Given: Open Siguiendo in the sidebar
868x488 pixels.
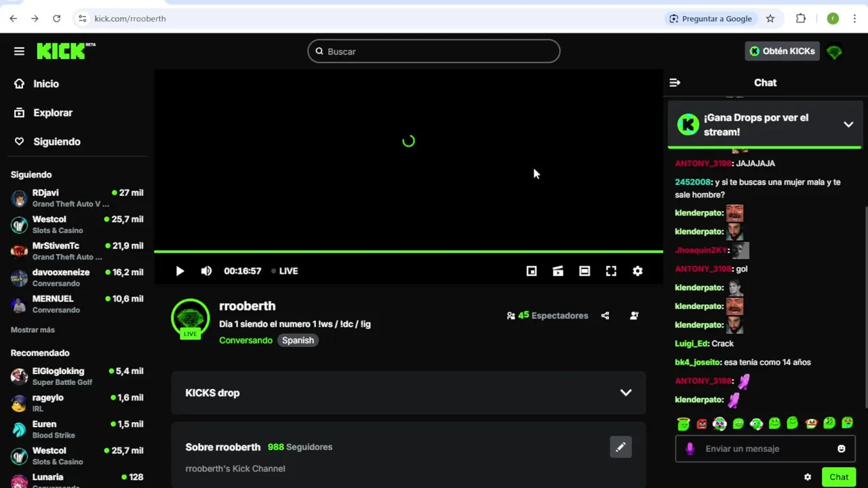Looking at the screenshot, I should 57,142.
